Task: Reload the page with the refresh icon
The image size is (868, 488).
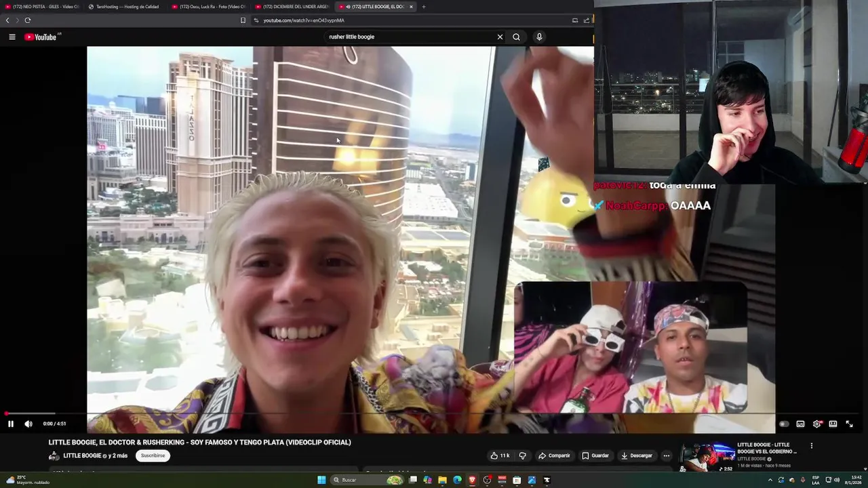Action: [x=28, y=20]
